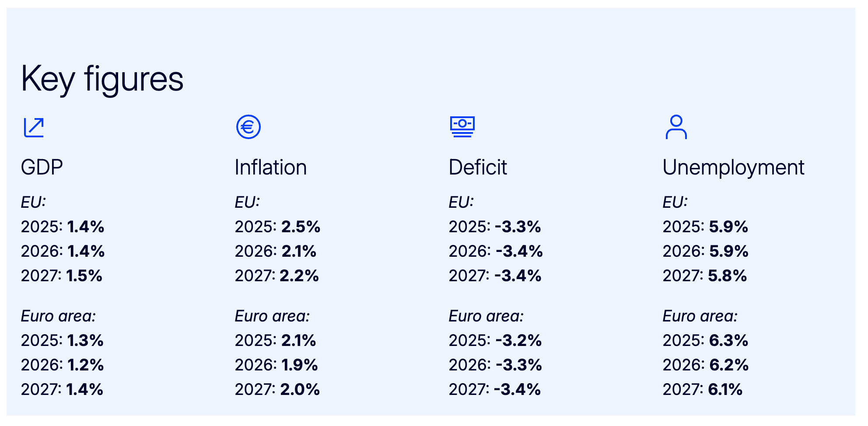The width and height of the screenshot is (868, 426).
Task: Select the Unemployment column title
Action: tap(733, 168)
